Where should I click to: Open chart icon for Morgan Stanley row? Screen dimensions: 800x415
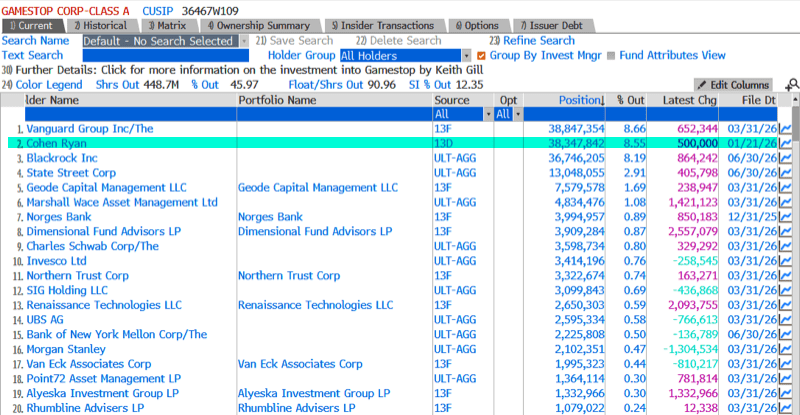pyautogui.click(x=786, y=349)
